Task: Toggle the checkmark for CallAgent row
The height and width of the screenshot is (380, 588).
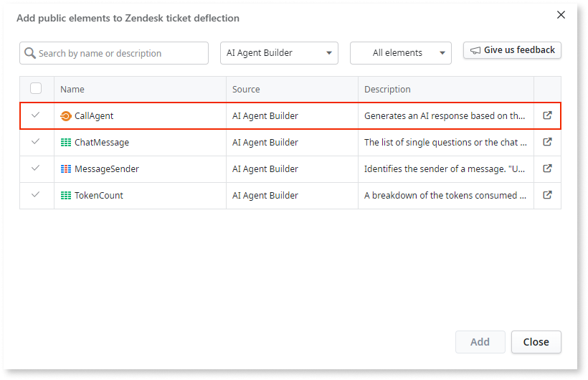Action: (36, 115)
